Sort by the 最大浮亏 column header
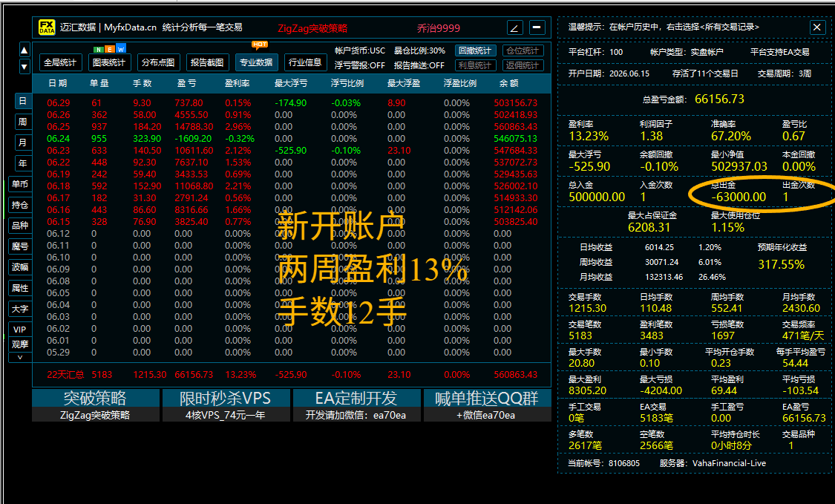 click(x=291, y=83)
